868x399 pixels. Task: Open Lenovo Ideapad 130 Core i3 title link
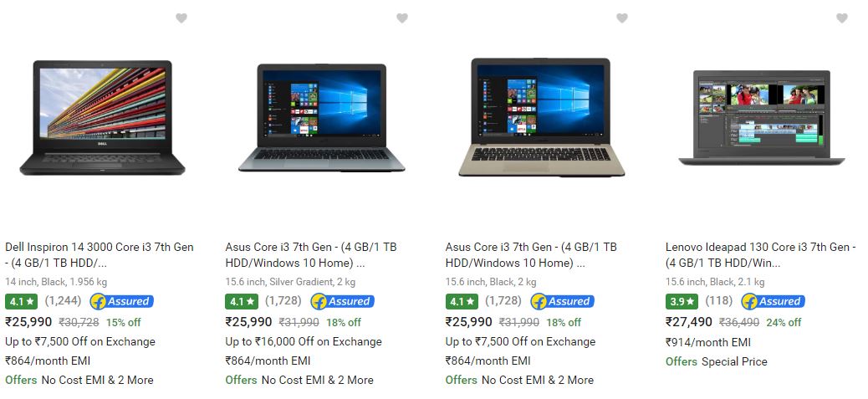[761, 254]
